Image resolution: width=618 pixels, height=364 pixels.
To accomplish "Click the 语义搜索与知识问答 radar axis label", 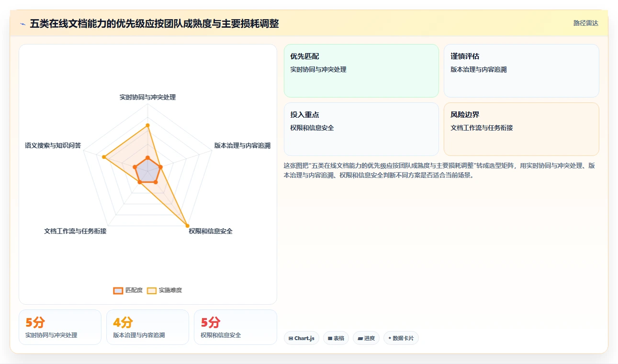I will tap(53, 145).
